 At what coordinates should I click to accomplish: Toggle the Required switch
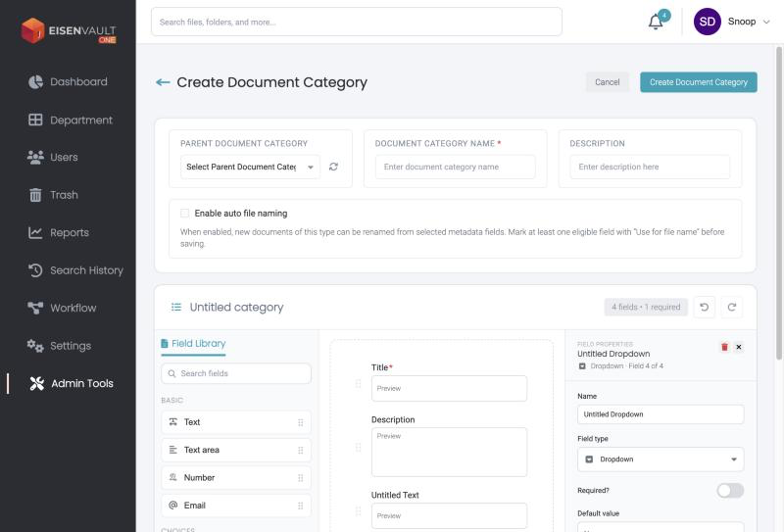coord(730,490)
